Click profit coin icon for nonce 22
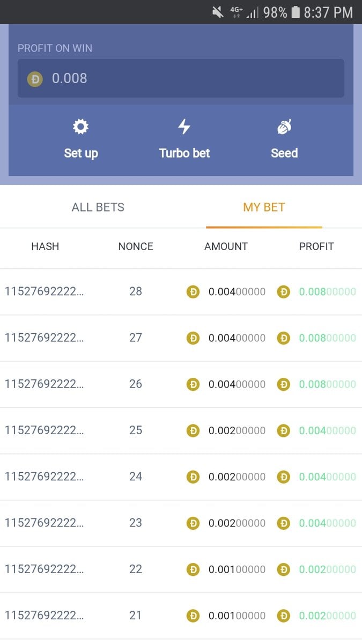This screenshot has height=644, width=362. click(x=283, y=569)
